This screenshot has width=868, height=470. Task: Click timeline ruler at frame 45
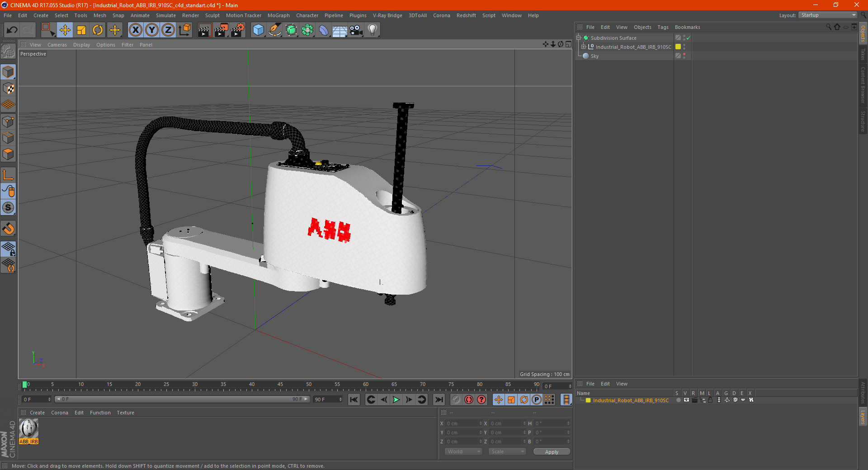pyautogui.click(x=280, y=385)
